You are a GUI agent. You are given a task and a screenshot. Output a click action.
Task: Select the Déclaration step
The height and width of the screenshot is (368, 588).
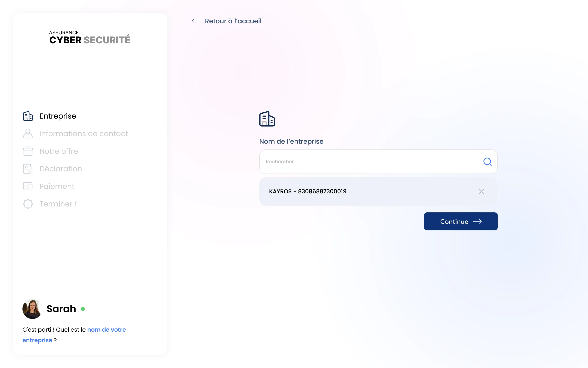(x=61, y=169)
